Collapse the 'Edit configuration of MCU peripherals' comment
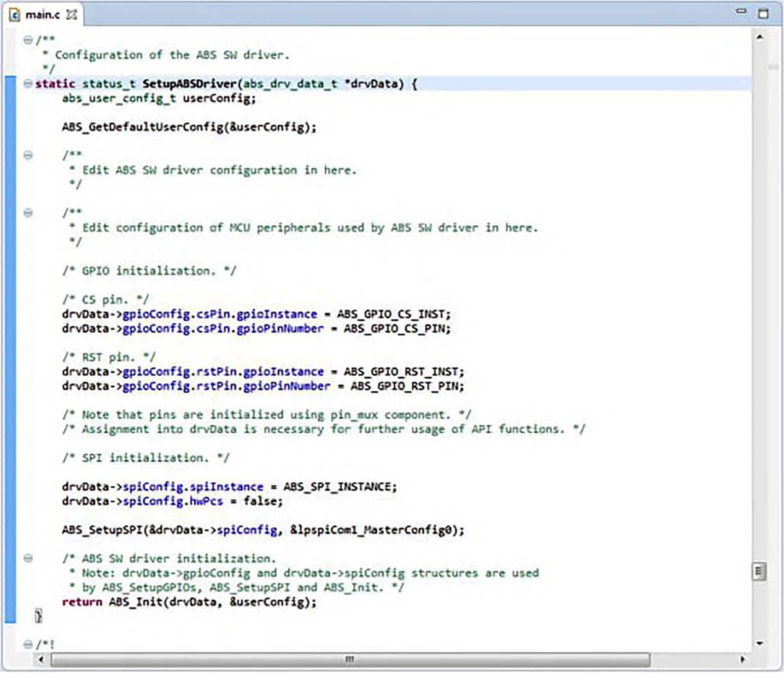Screen dimensions: 784x688 [28, 213]
